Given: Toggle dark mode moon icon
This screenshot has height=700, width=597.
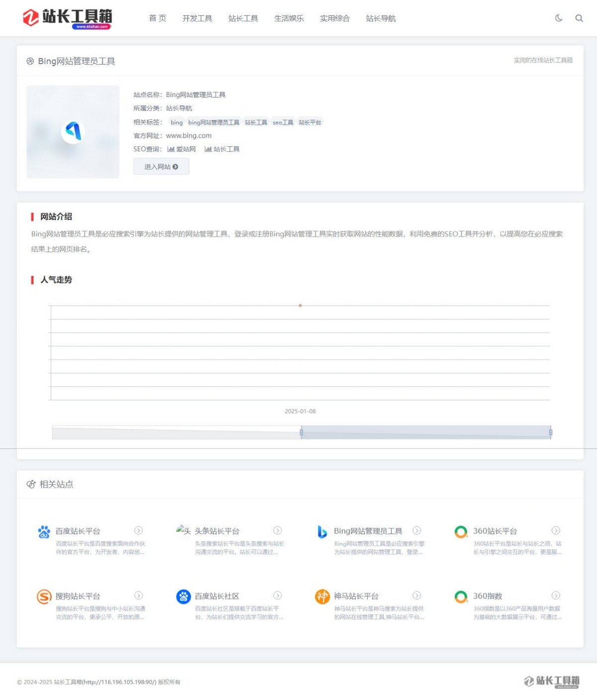Looking at the screenshot, I should pyautogui.click(x=559, y=18).
